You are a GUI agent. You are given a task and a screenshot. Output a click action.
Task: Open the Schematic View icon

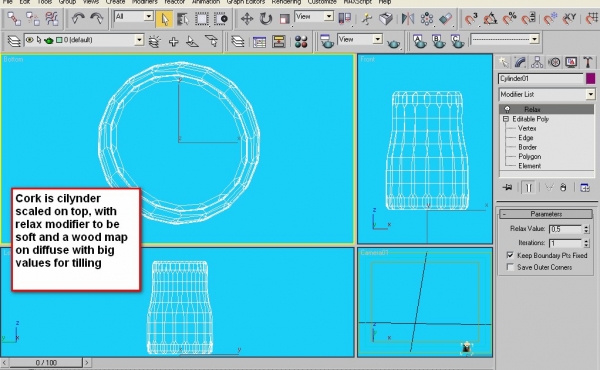point(279,41)
